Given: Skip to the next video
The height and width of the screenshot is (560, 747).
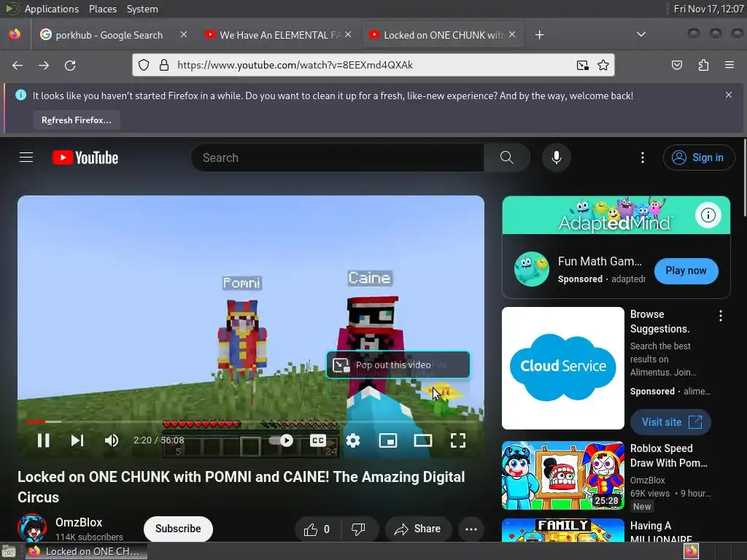Looking at the screenshot, I should (x=77, y=440).
